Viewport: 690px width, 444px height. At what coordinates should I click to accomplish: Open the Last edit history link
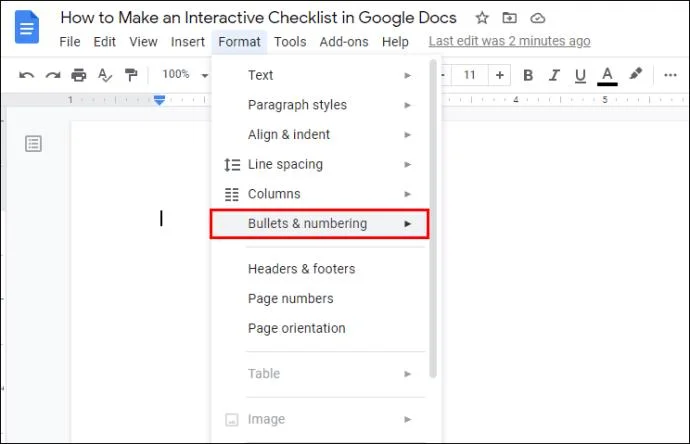click(x=510, y=41)
